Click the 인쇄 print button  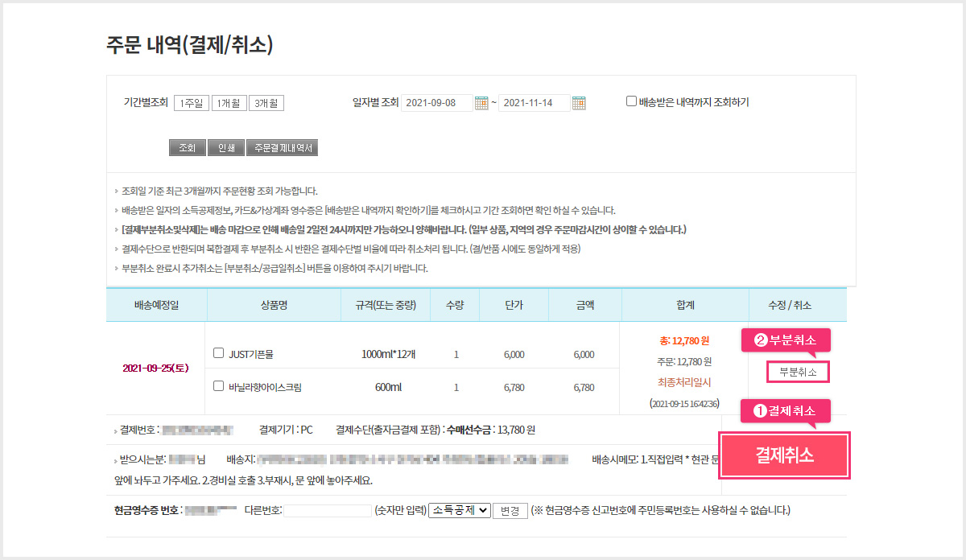pyautogui.click(x=226, y=148)
